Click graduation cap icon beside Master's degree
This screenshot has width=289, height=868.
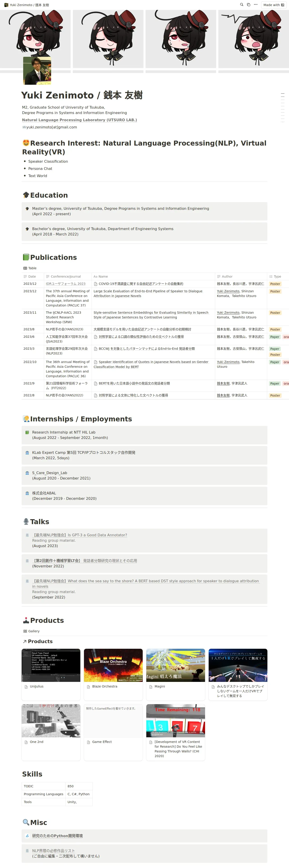[27, 209]
